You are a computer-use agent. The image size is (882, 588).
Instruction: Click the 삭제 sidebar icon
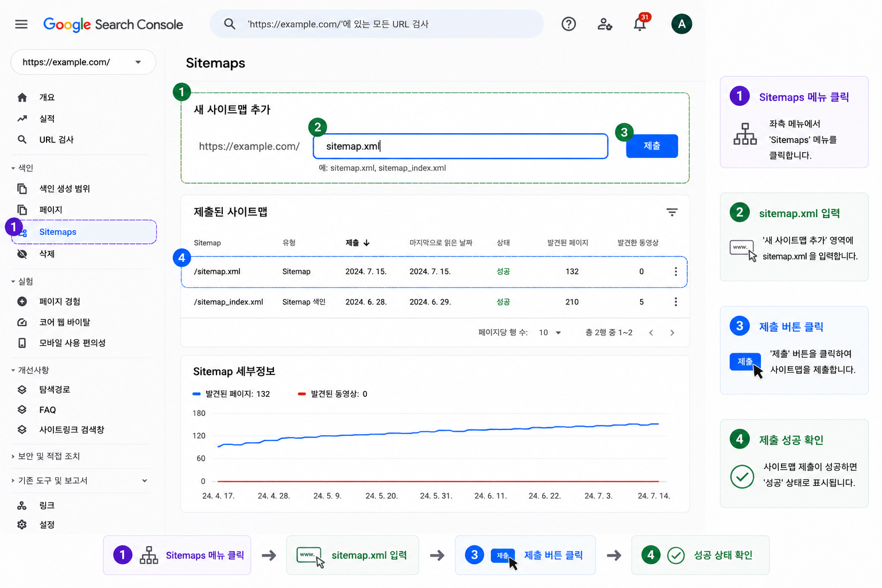pos(22,254)
